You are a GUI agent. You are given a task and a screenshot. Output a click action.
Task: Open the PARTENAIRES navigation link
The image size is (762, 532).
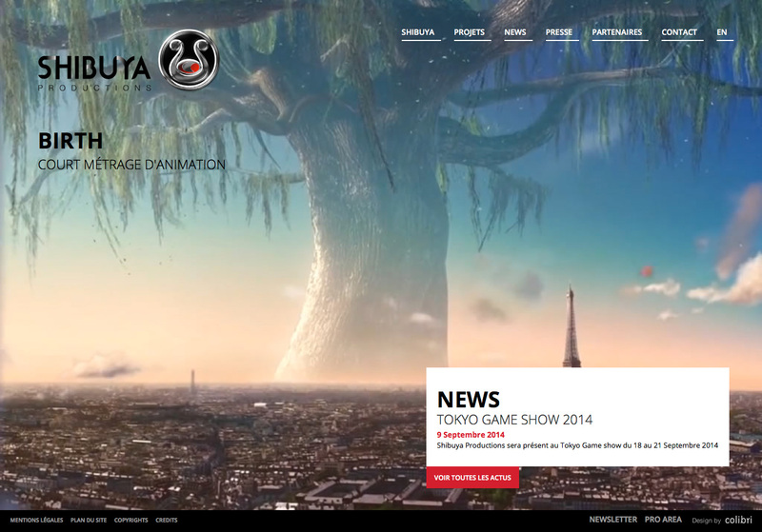pos(617,32)
